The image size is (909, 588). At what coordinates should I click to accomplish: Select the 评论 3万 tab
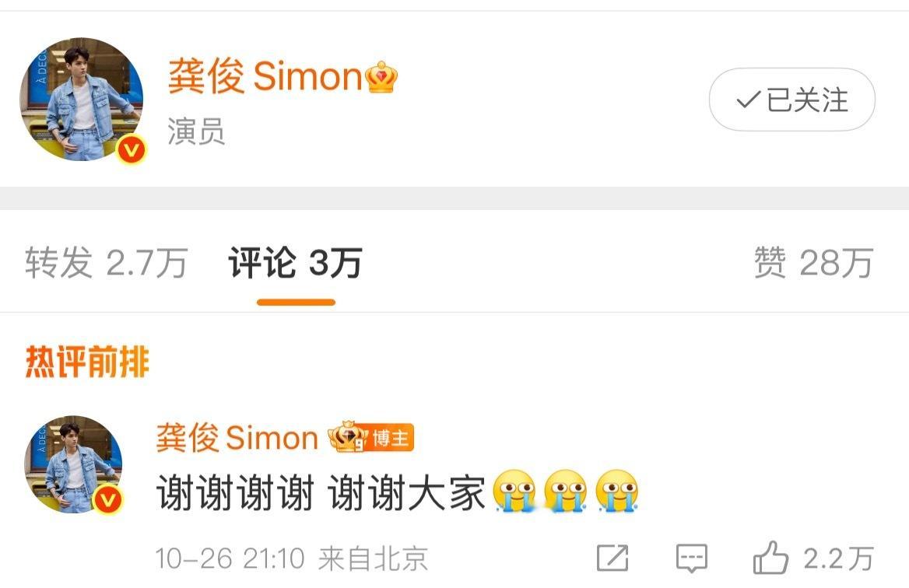tap(295, 262)
